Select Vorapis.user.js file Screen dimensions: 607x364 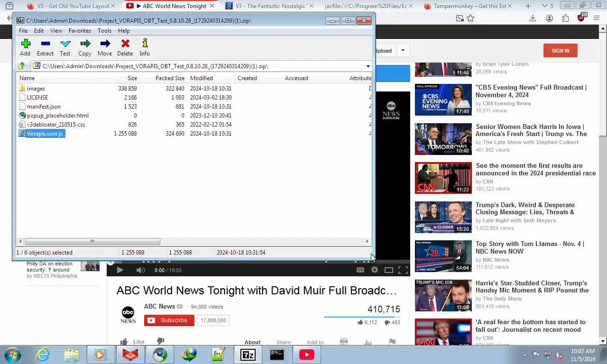(x=45, y=134)
